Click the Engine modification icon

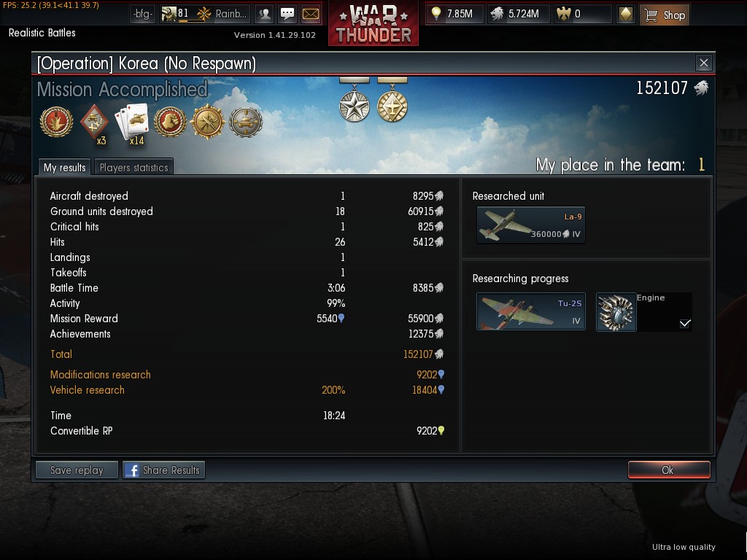coord(616,312)
